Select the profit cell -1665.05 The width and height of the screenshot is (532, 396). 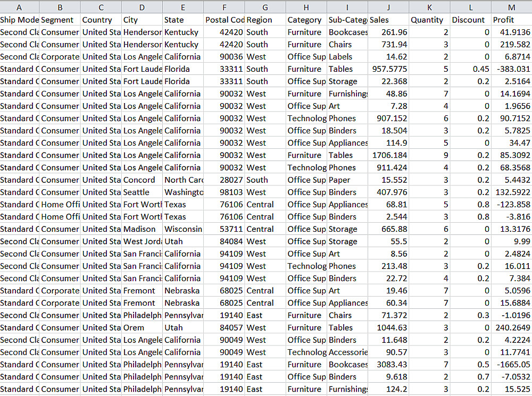pyautogui.click(x=512, y=365)
